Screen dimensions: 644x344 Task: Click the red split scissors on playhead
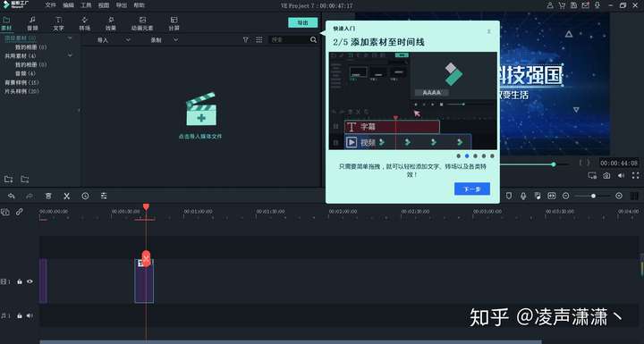(x=146, y=258)
